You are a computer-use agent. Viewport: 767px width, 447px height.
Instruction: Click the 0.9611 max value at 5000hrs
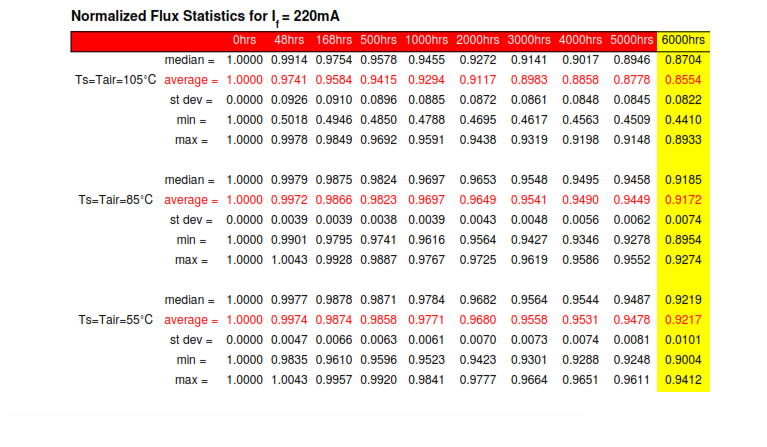click(x=630, y=380)
